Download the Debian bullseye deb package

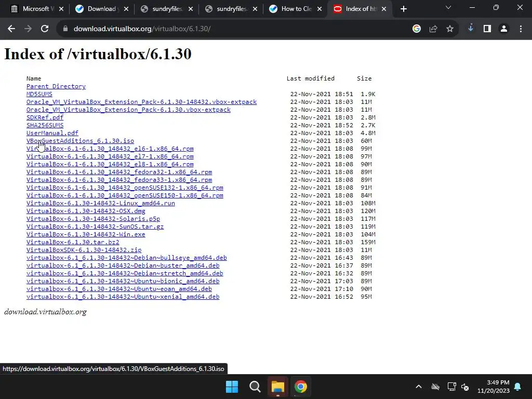point(127,258)
